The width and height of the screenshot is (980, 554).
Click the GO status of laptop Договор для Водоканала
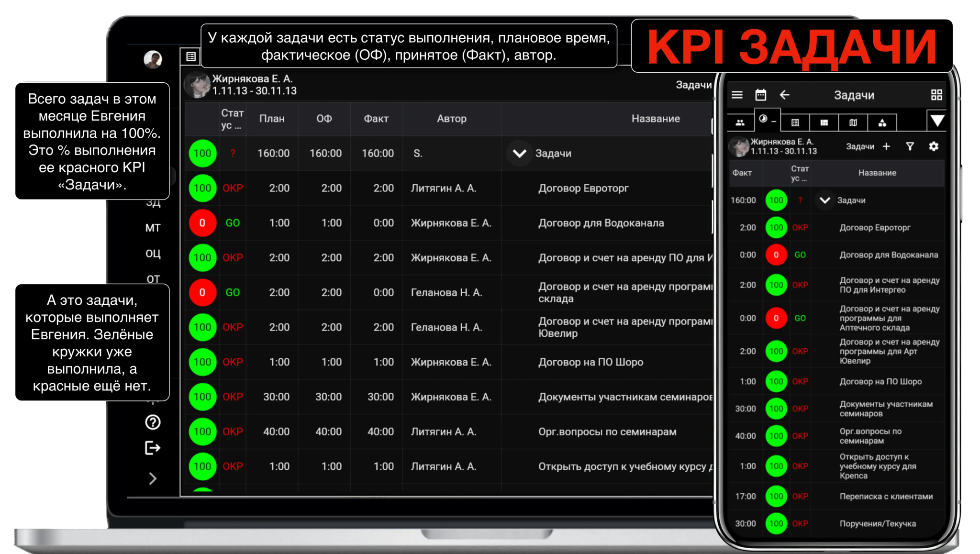tap(233, 223)
